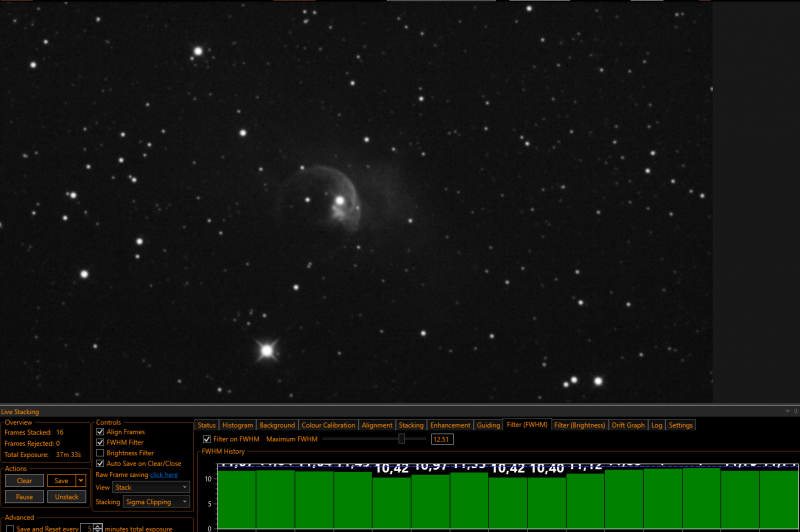Click the minutes stepper beside Save and Reset
This screenshot has height=532, width=800.
pyautogui.click(x=97, y=528)
